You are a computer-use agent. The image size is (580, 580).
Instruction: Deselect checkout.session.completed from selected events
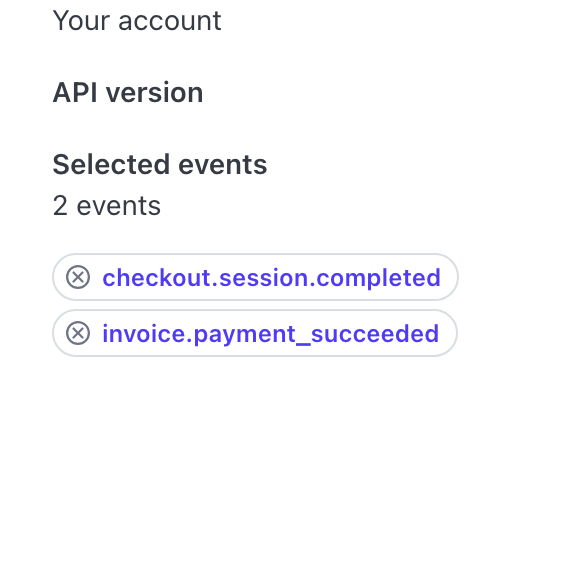point(78,277)
